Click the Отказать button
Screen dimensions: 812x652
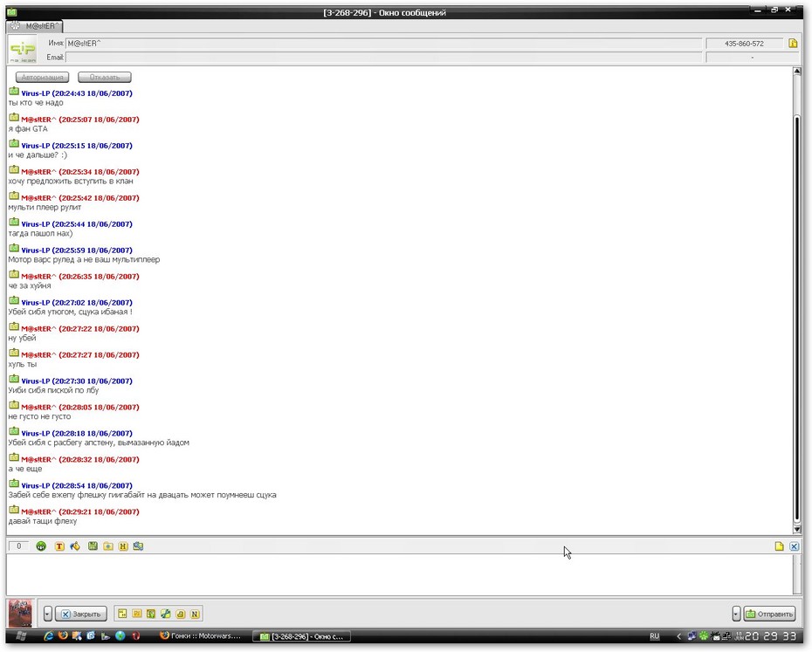click(x=104, y=78)
